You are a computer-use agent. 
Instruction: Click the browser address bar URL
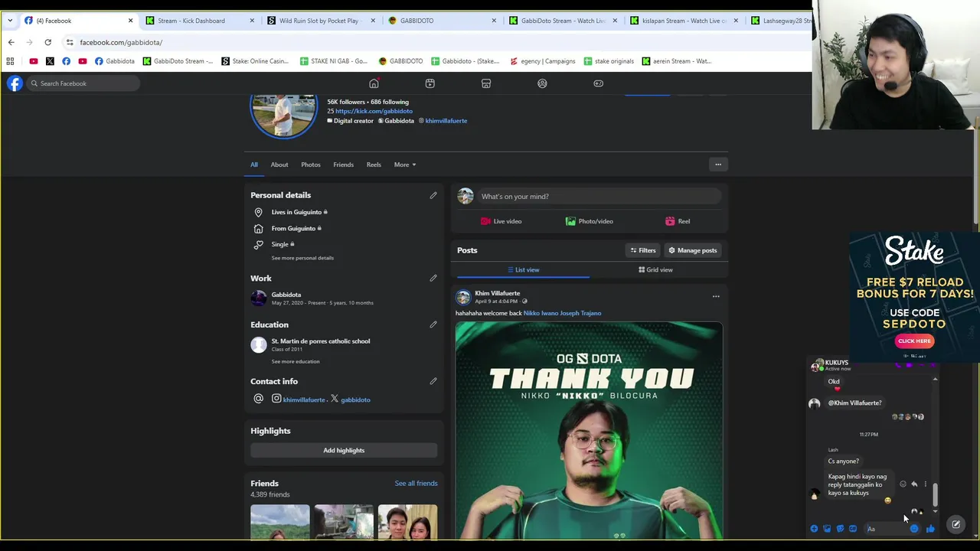(x=121, y=42)
